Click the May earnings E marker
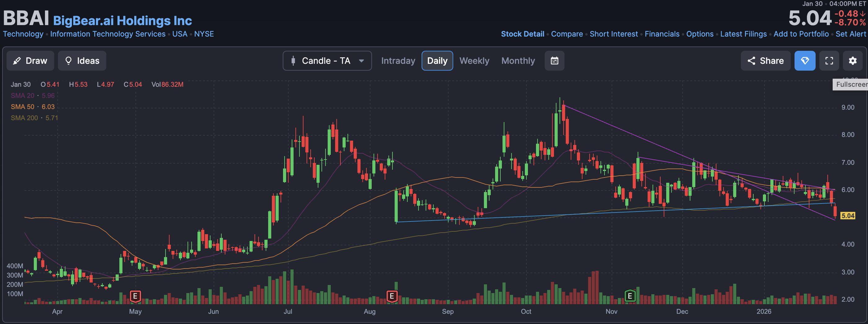Image resolution: width=868 pixels, height=324 pixels. tap(135, 296)
